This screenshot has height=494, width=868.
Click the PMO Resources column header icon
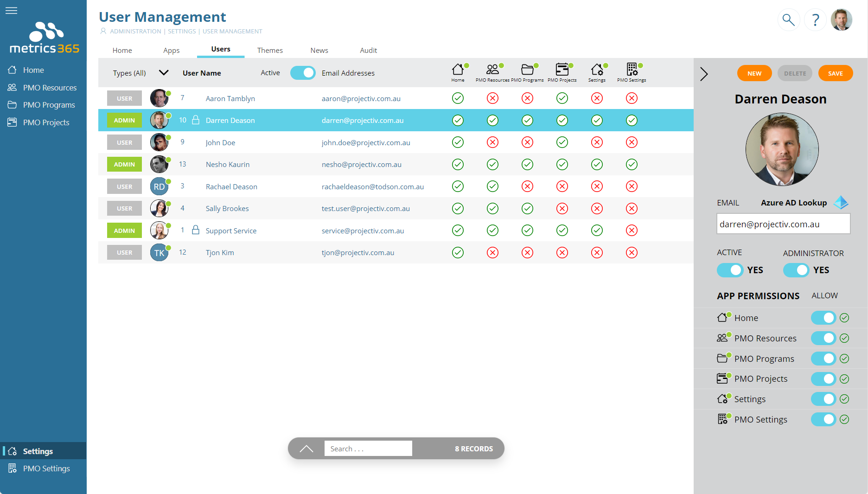click(492, 70)
